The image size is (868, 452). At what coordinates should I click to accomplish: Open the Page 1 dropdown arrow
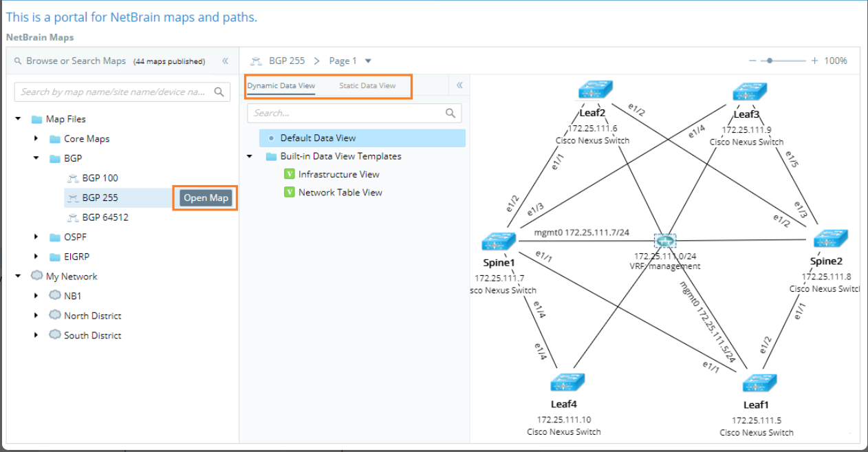pos(368,61)
